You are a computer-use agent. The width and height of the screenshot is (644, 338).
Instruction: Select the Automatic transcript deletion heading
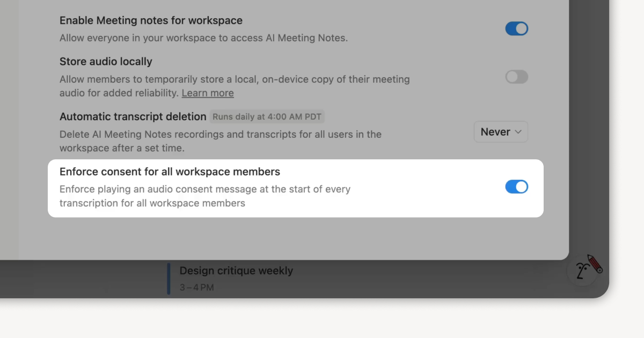tap(133, 116)
